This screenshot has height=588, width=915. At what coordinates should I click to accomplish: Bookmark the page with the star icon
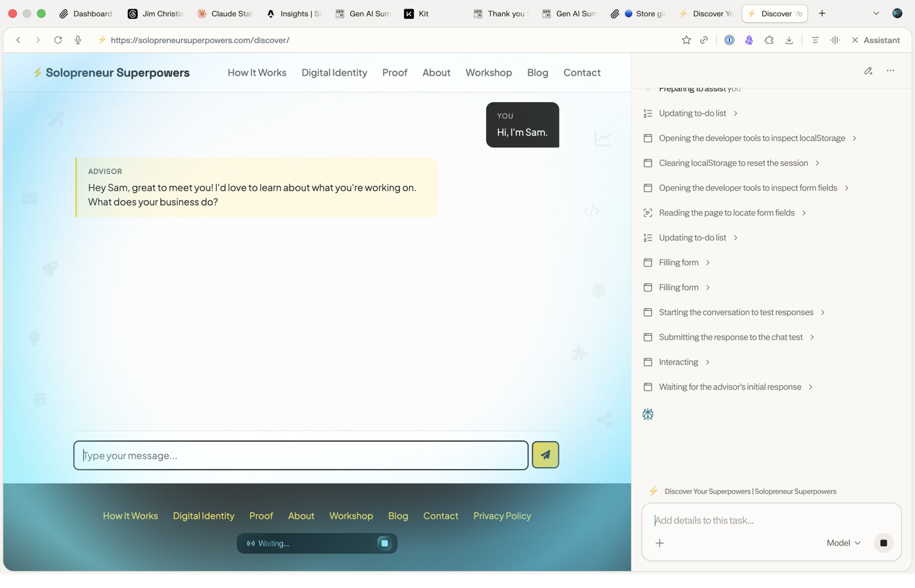pyautogui.click(x=686, y=40)
